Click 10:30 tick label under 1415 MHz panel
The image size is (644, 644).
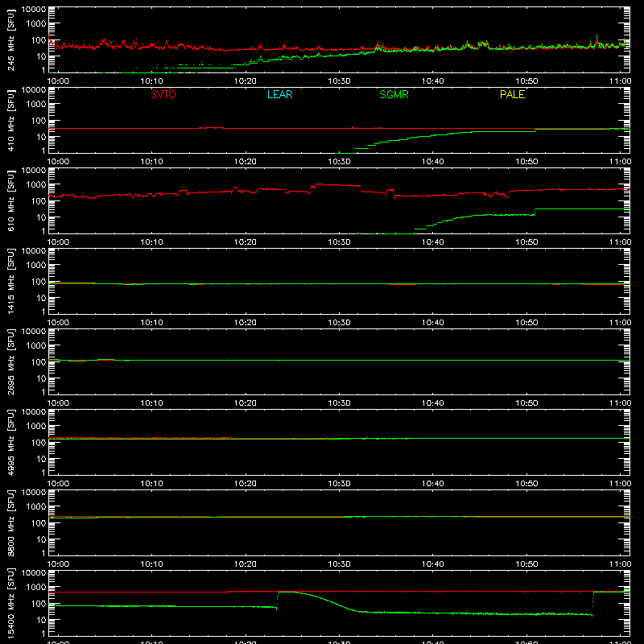pos(339,323)
